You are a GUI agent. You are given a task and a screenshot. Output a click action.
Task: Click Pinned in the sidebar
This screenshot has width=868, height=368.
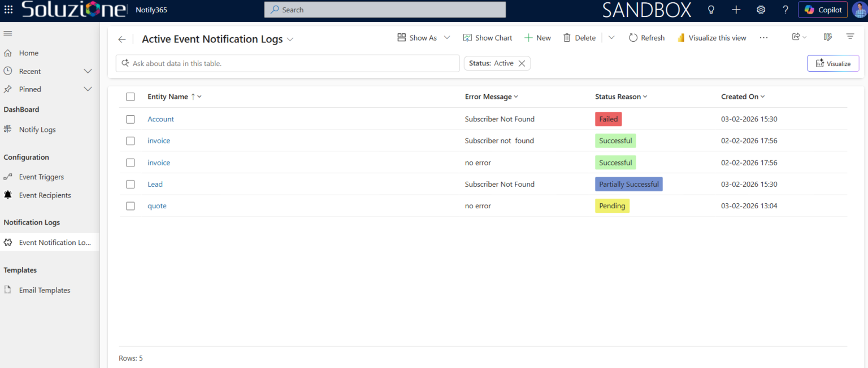coord(30,89)
